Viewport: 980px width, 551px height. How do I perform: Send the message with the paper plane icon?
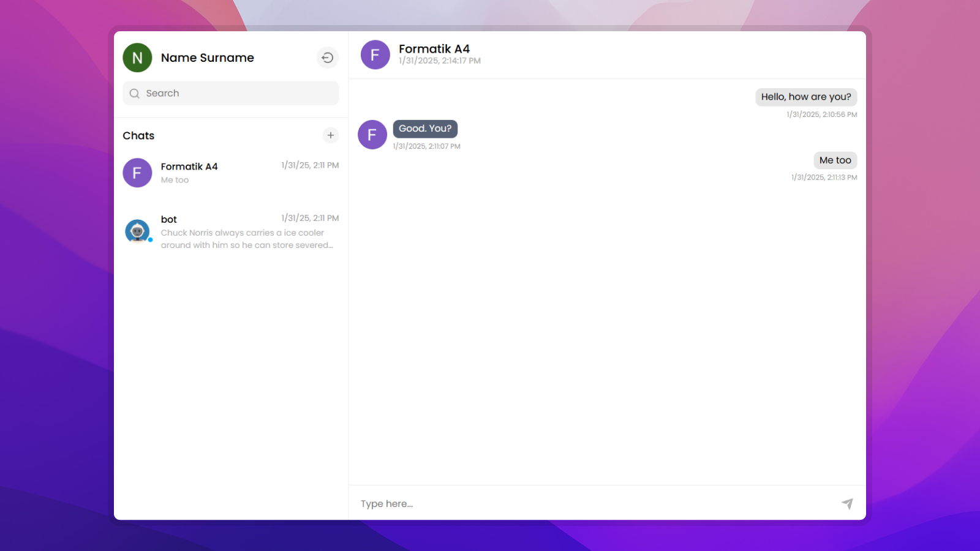tap(847, 503)
